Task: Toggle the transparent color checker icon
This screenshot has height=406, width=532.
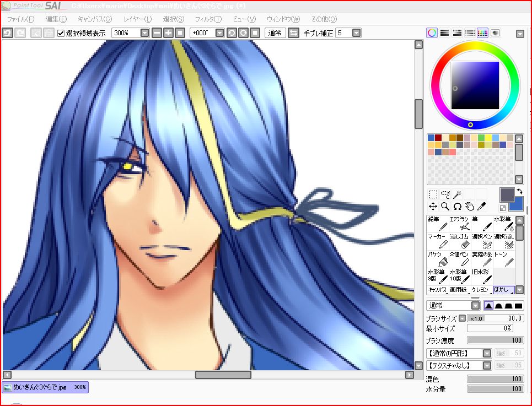Action: coord(503,208)
